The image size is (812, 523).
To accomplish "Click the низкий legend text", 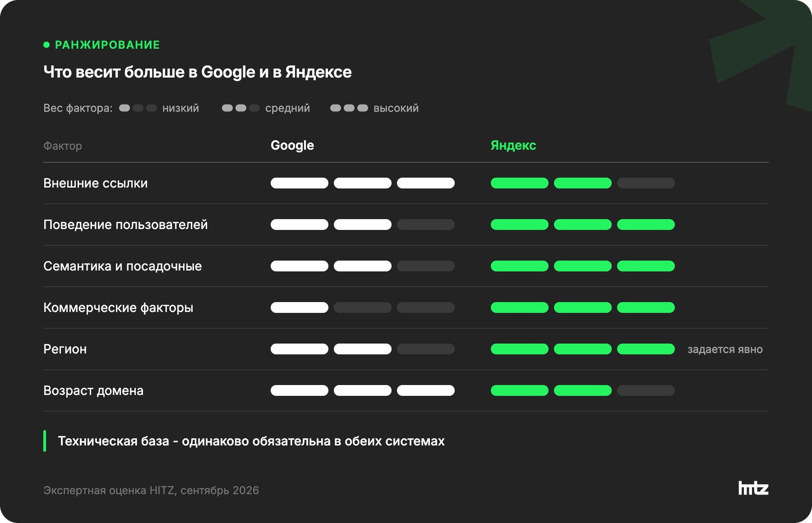I will [180, 108].
